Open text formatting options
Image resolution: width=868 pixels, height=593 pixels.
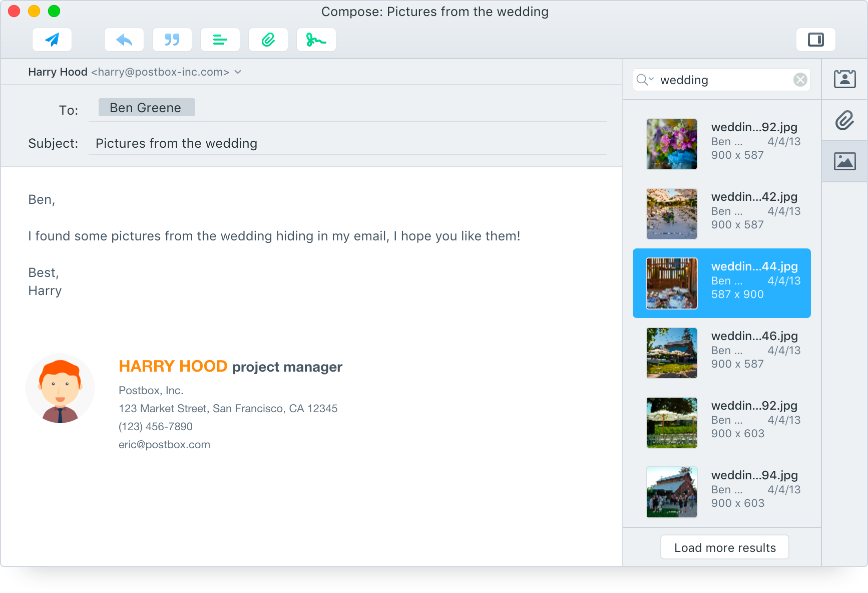[x=220, y=40]
